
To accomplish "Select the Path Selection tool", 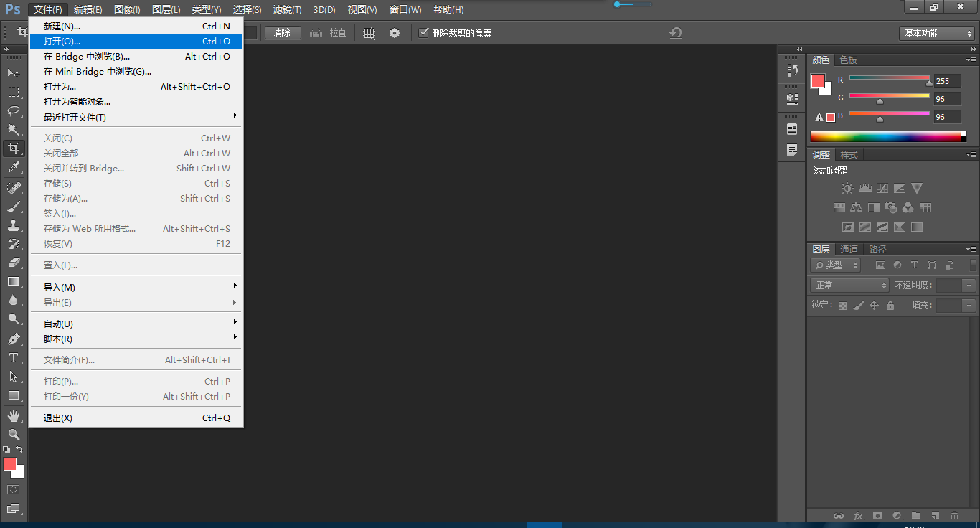I will point(14,377).
